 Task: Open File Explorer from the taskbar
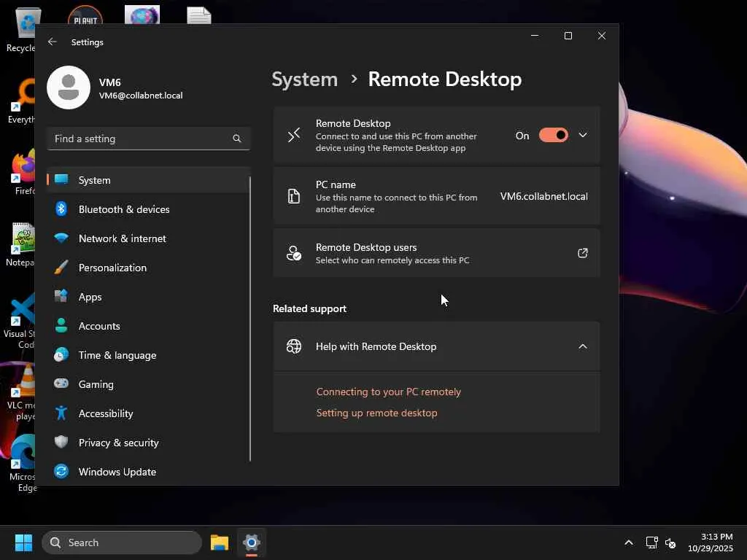[x=219, y=542]
